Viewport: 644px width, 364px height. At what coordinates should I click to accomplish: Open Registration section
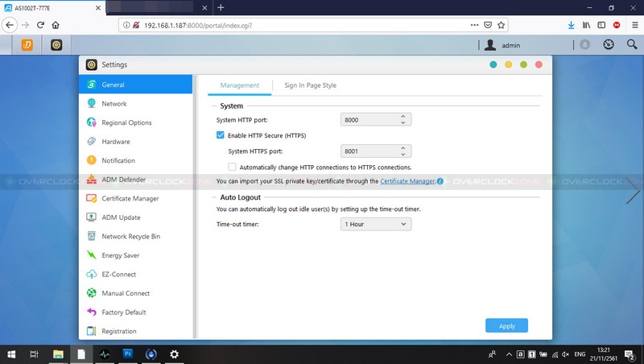click(x=135, y=331)
